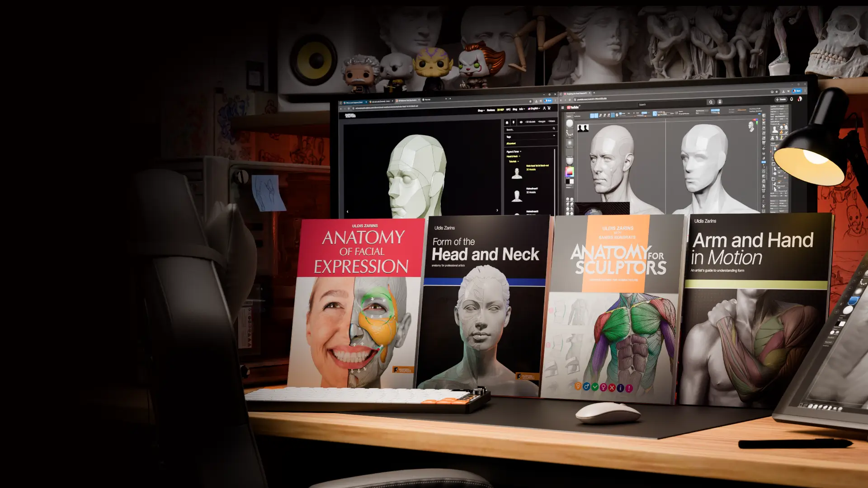
Task: Open the Reviews menu item
Action: (491, 110)
